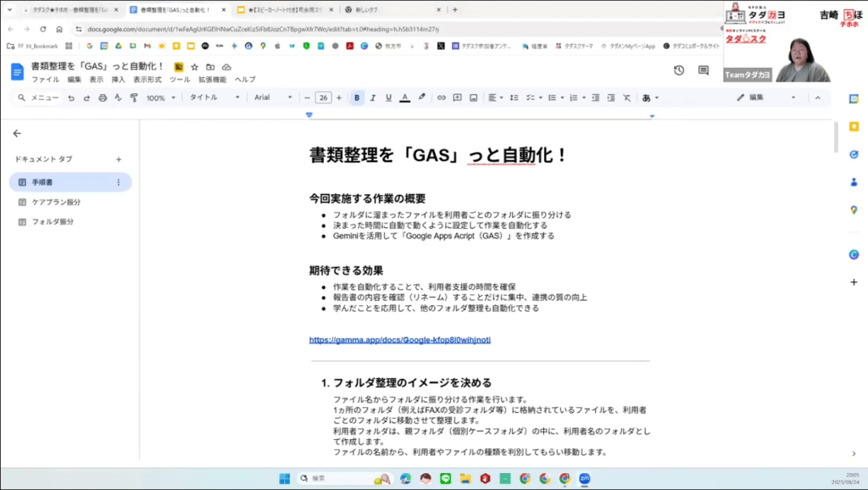868x490 pixels.
Task: Add a new document tab with plus icon
Action: click(x=119, y=159)
